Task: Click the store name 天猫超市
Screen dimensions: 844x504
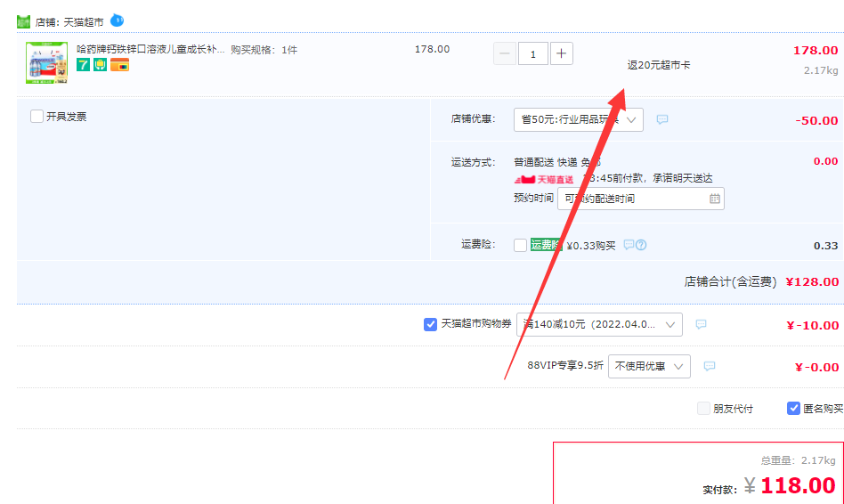Action: [x=84, y=22]
